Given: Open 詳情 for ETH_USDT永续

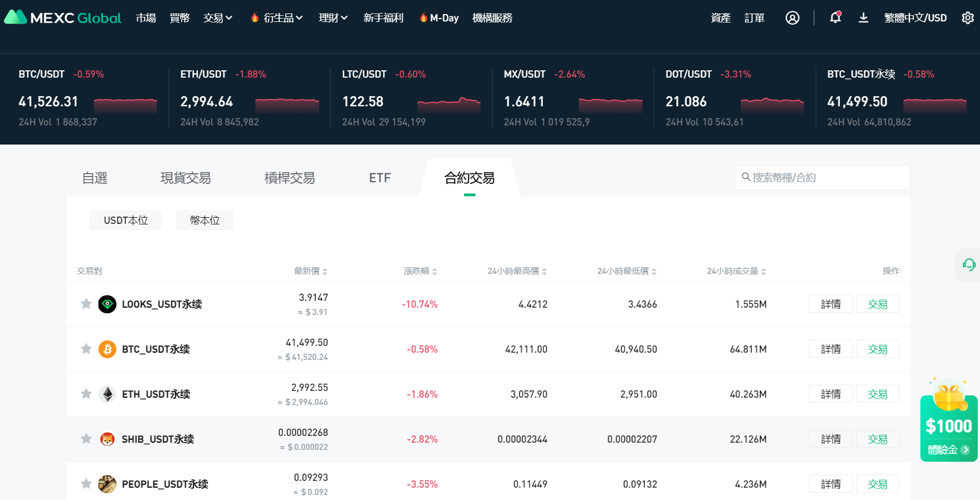Looking at the screenshot, I should (831, 394).
